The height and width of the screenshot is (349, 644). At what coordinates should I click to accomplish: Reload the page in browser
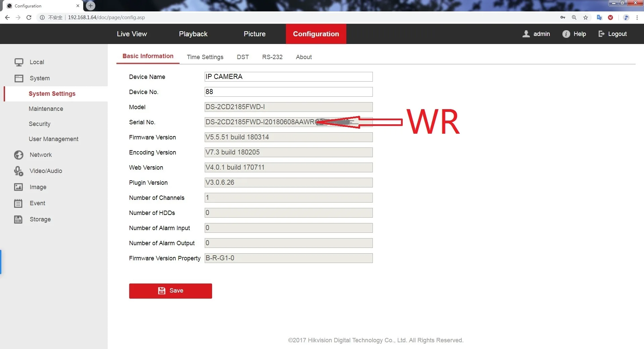click(x=29, y=17)
